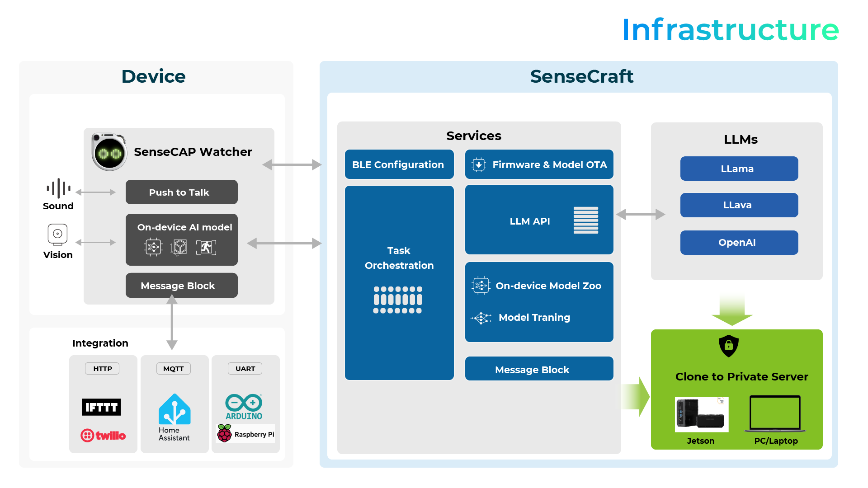Click the running person detection icon

click(x=206, y=247)
